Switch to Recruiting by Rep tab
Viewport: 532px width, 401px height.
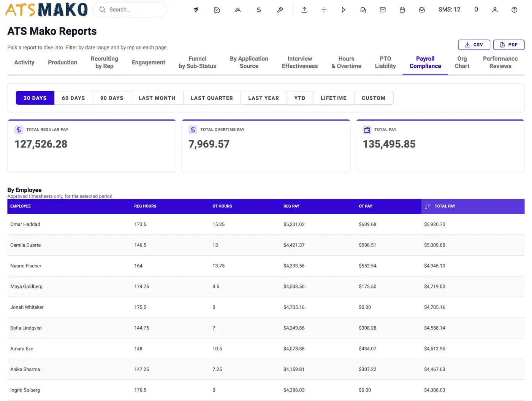pyautogui.click(x=104, y=62)
